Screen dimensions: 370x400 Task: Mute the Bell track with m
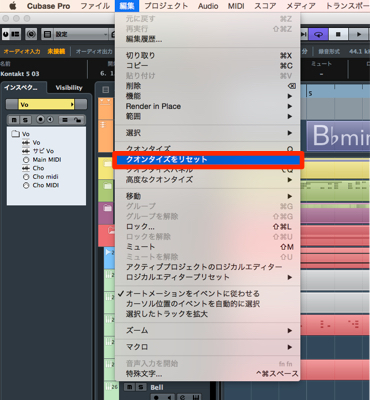129,387
